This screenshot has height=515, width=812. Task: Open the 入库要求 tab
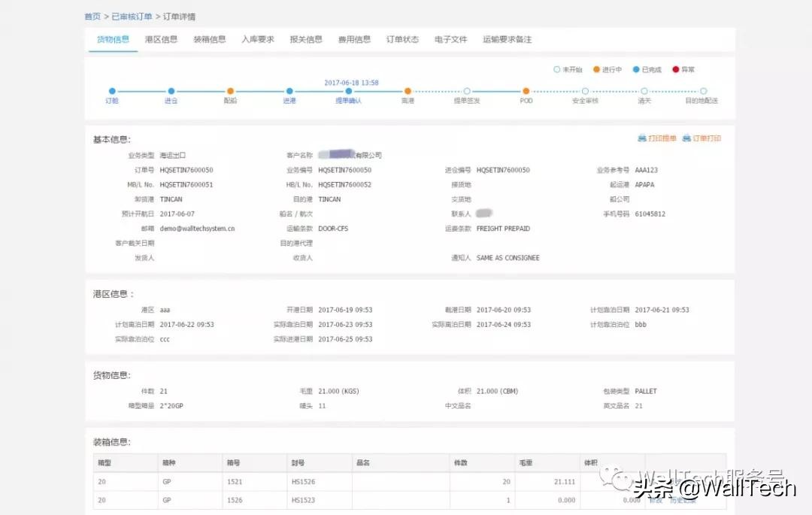258,40
